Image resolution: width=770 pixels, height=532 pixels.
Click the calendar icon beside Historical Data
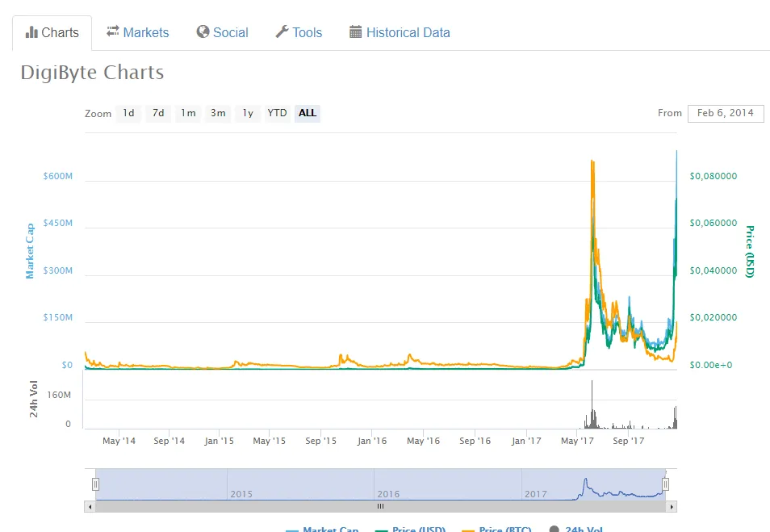click(x=355, y=32)
